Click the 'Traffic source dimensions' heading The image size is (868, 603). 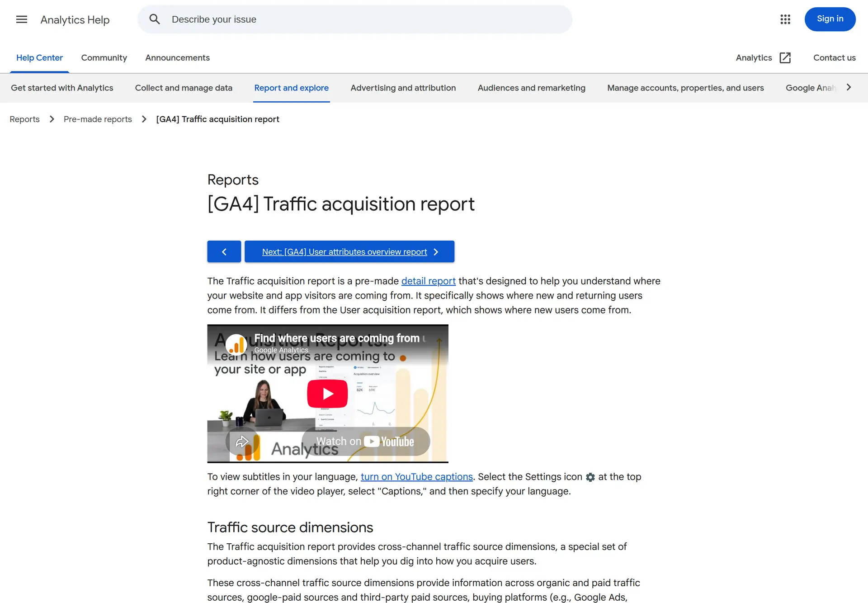290,527
